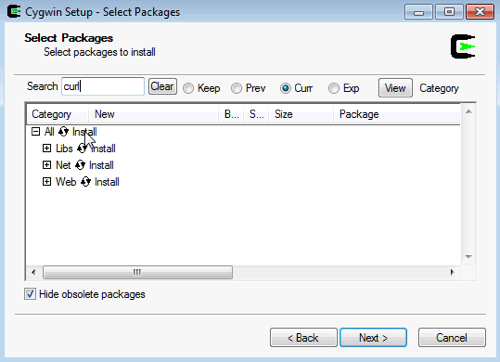Click the Package column header
This screenshot has height=362, width=500.
pyautogui.click(x=397, y=114)
